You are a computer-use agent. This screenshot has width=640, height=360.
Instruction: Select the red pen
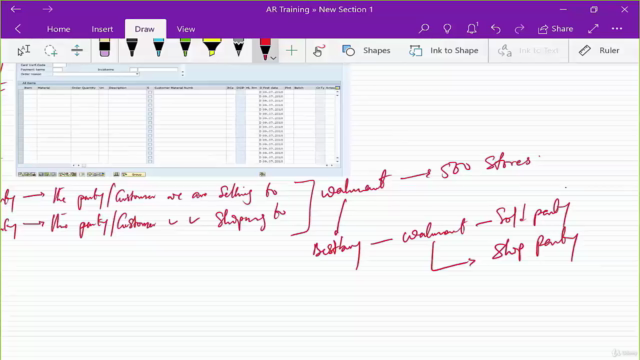pos(265,49)
